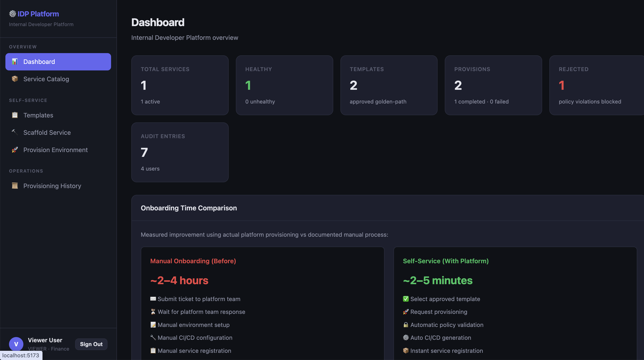Select the Provisions stat card
This screenshot has width=644, height=360.
(x=494, y=85)
